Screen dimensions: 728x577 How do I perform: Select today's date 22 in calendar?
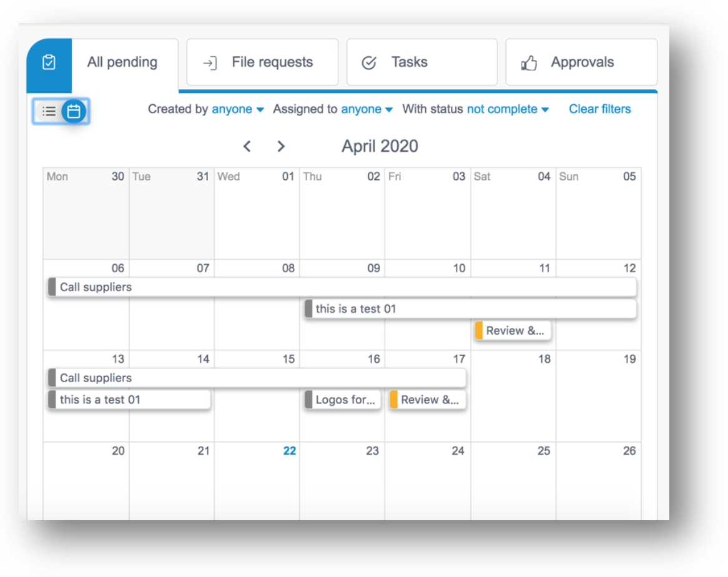[x=289, y=451]
